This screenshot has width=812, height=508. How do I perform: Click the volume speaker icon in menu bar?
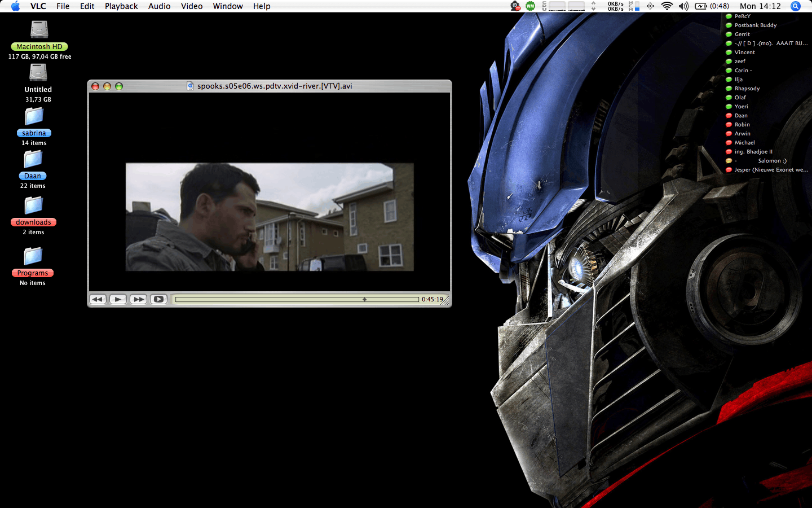683,6
